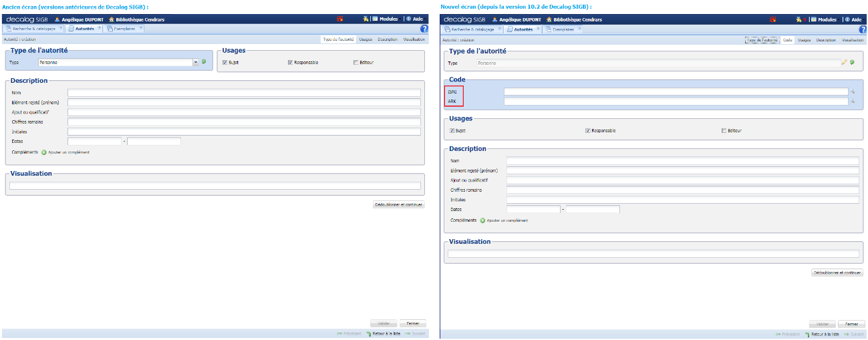Click the search magnifier beside the ARK field
The image size is (868, 340).
(852, 102)
